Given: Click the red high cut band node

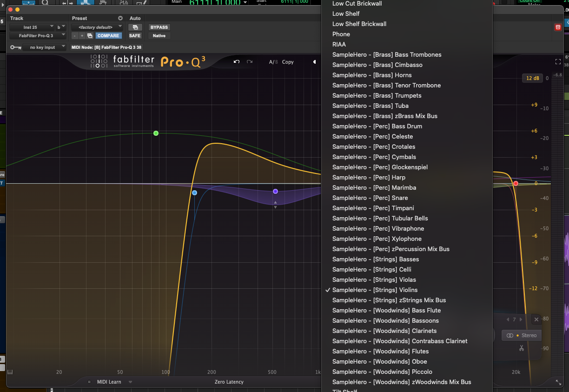Looking at the screenshot, I should pyautogui.click(x=516, y=184).
